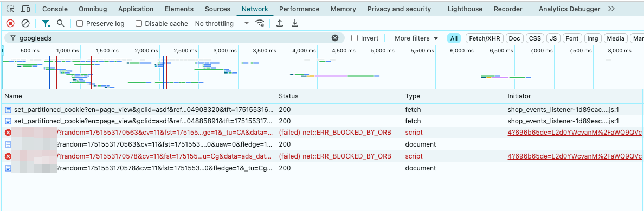644x211 pixels.
Task: Click first ERR_BLOCKED_BY_ORB status text
Action: [334, 133]
